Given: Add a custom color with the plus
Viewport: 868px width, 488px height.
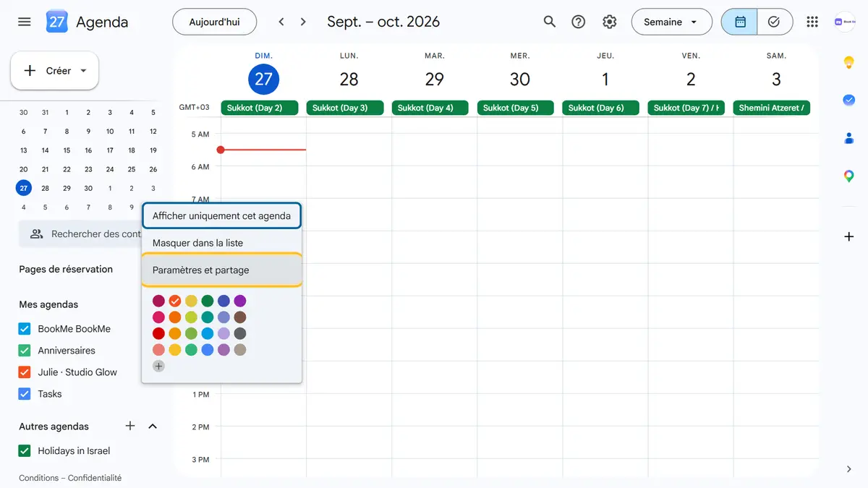Looking at the screenshot, I should 159,367.
